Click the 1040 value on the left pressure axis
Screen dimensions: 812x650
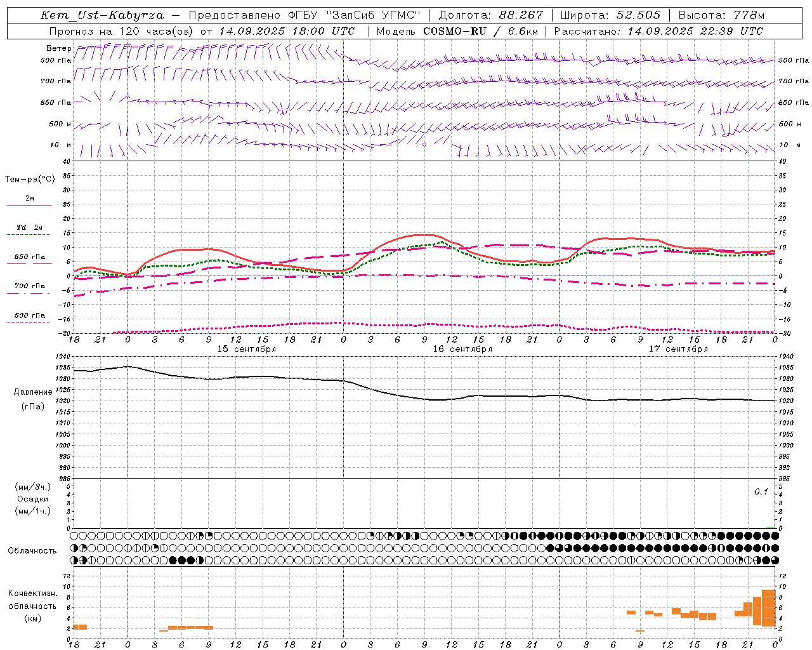point(63,357)
